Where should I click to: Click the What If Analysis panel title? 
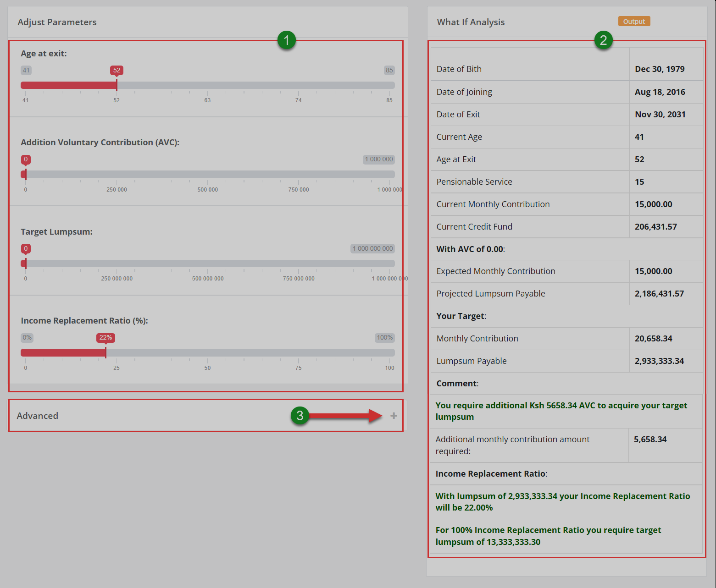click(x=471, y=22)
